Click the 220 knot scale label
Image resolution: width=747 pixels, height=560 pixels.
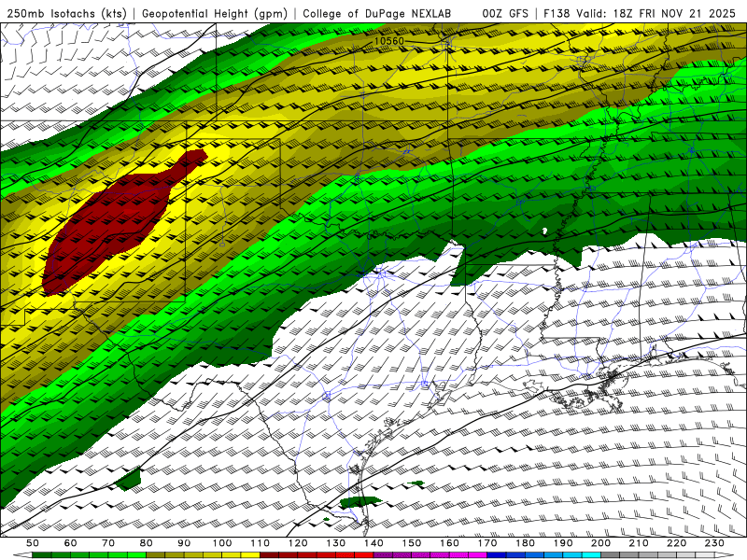[x=676, y=543]
